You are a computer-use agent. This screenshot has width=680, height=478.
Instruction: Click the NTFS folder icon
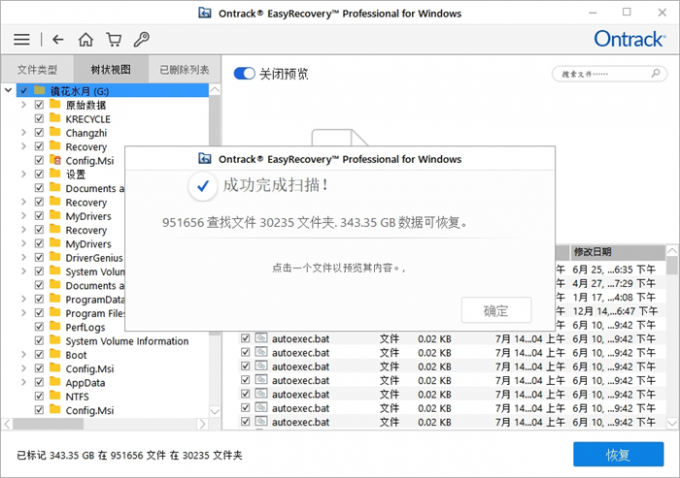pyautogui.click(x=55, y=396)
